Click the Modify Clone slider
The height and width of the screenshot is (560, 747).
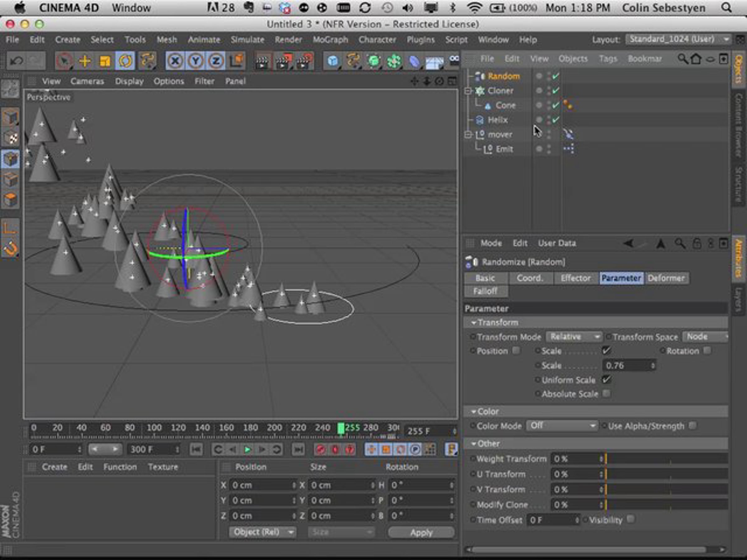(x=666, y=505)
